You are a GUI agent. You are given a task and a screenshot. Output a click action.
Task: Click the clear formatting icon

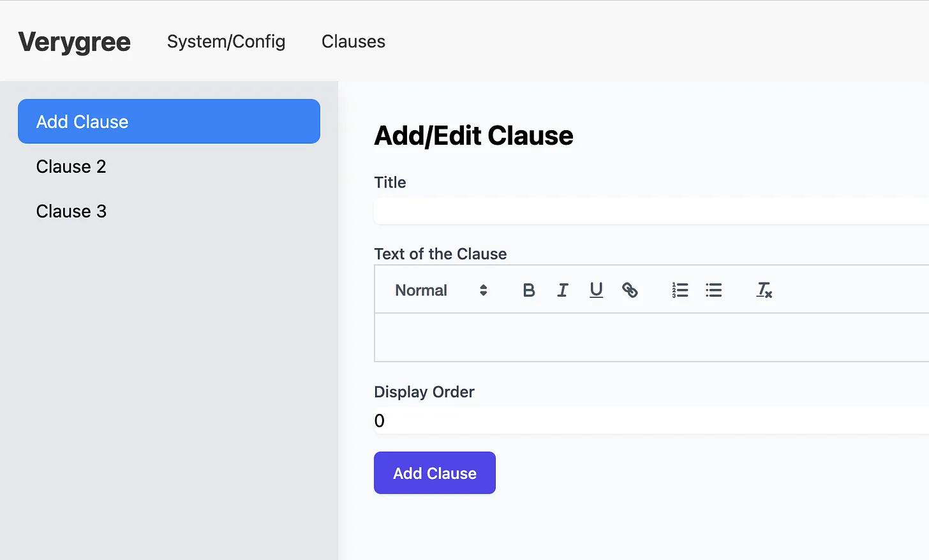click(x=764, y=290)
